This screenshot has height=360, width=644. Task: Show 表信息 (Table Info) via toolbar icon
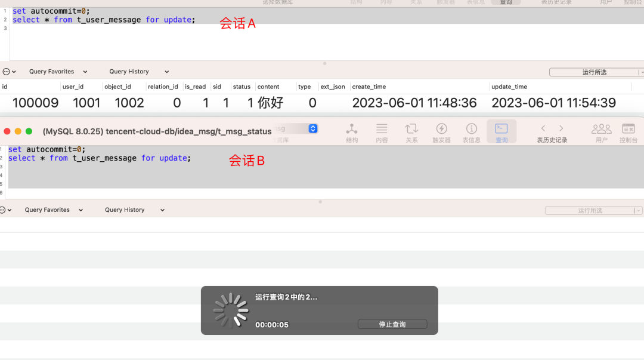pyautogui.click(x=471, y=132)
